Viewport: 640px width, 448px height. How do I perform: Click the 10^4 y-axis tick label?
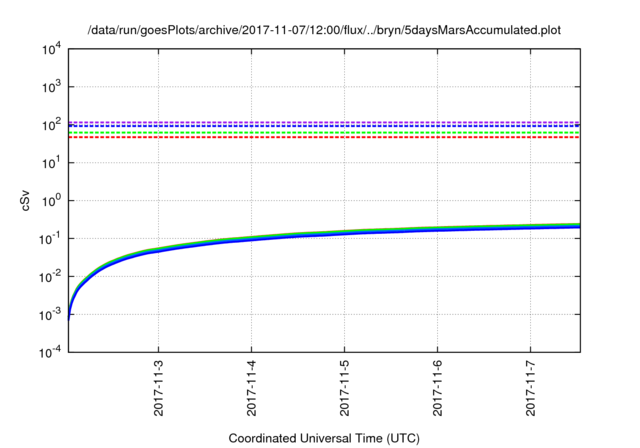click(x=51, y=50)
